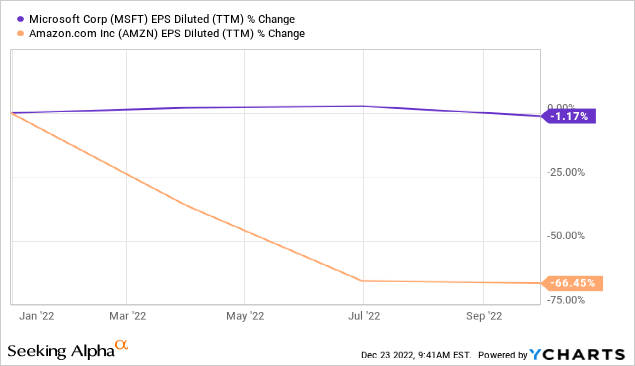The width and height of the screenshot is (635, 366).
Task: Click the Microsoft line's peak at July
Action: tap(362, 106)
